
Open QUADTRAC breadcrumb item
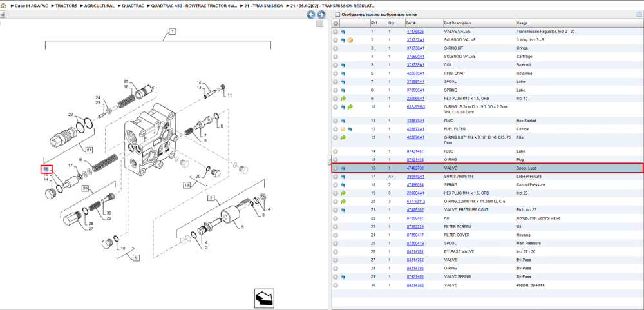pyautogui.click(x=133, y=6)
